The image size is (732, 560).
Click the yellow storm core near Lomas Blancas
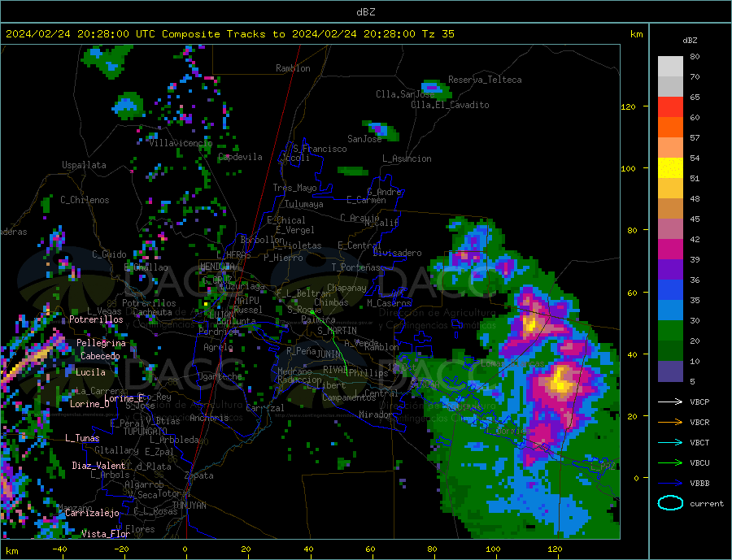pos(560,381)
